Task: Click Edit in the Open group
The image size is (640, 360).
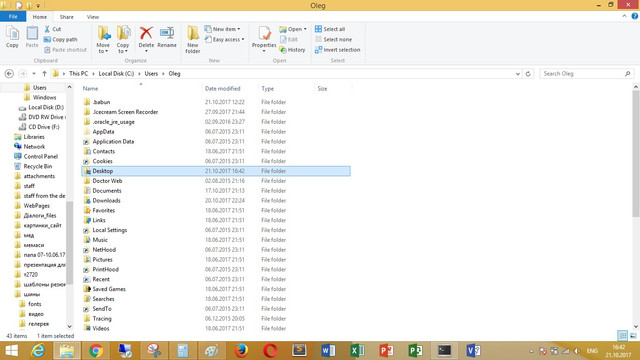Action: pyautogui.click(x=289, y=39)
